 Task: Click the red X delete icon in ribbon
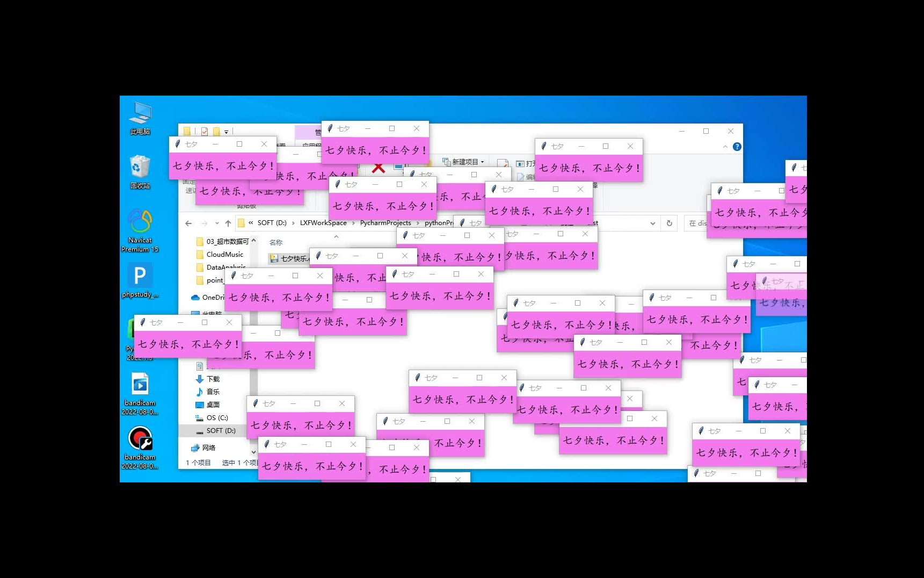[x=379, y=168]
